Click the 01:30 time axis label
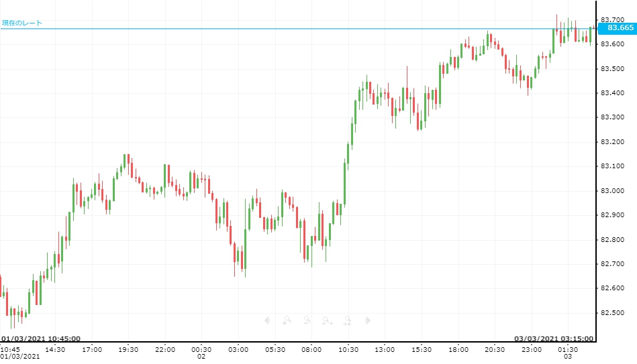This screenshot has width=637, height=364. coord(568,349)
